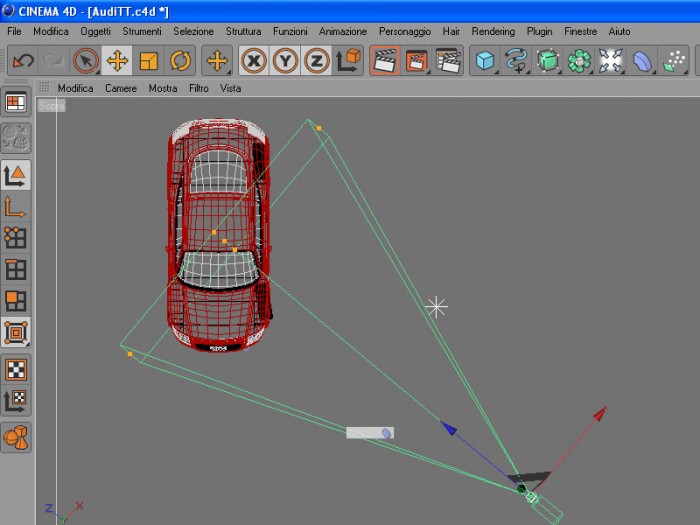Open the deformer objects icon
Viewport: 700px width, 525px height.
click(x=642, y=60)
